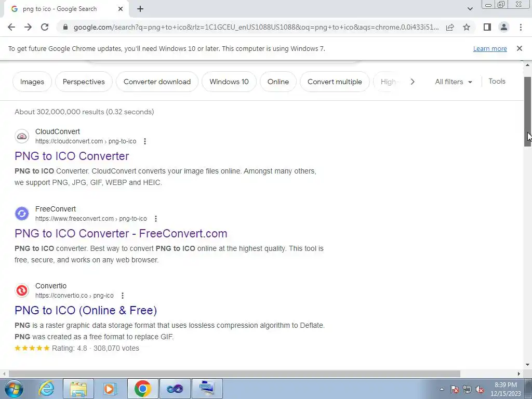Viewport: 532px width, 399px height.
Task: Choose the Converter download chip
Action: pyautogui.click(x=157, y=82)
